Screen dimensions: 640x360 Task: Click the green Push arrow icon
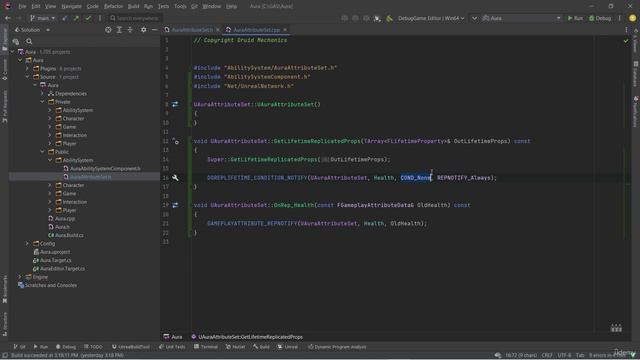76,18
